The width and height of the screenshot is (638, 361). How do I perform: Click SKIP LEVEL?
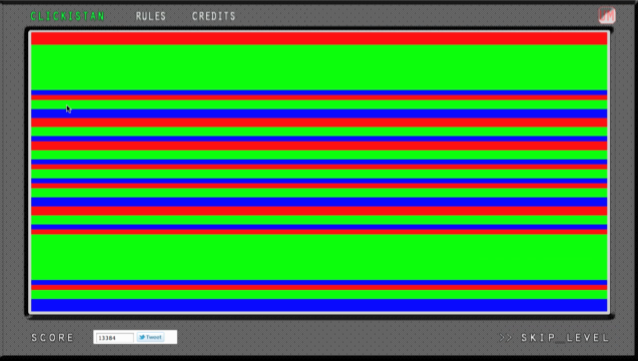click(x=554, y=338)
